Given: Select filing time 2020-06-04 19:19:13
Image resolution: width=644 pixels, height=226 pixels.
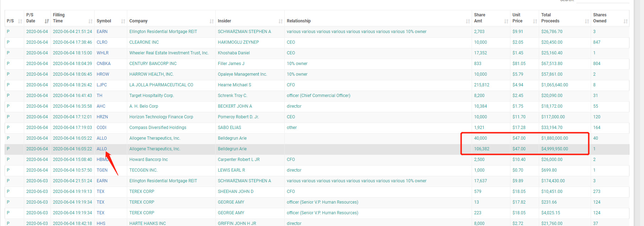Looking at the screenshot, I should tap(73, 192).
